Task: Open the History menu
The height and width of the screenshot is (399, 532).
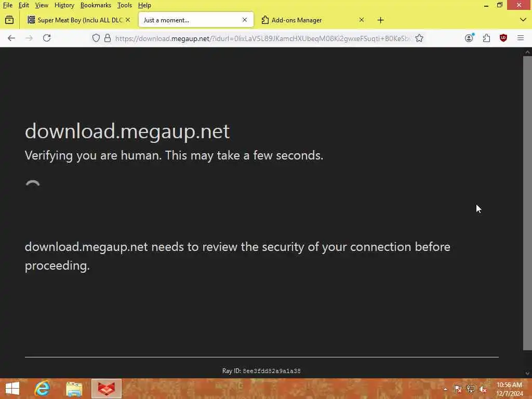Action: coord(64,5)
